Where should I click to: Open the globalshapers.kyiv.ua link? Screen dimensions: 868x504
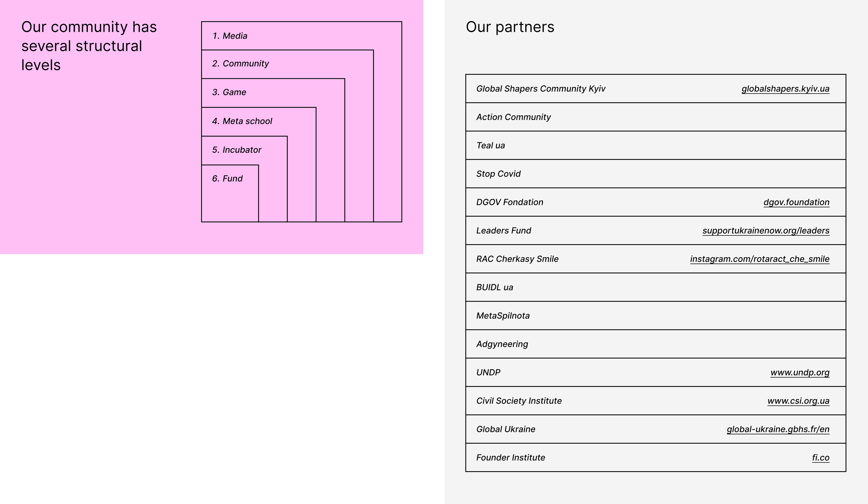click(x=785, y=89)
